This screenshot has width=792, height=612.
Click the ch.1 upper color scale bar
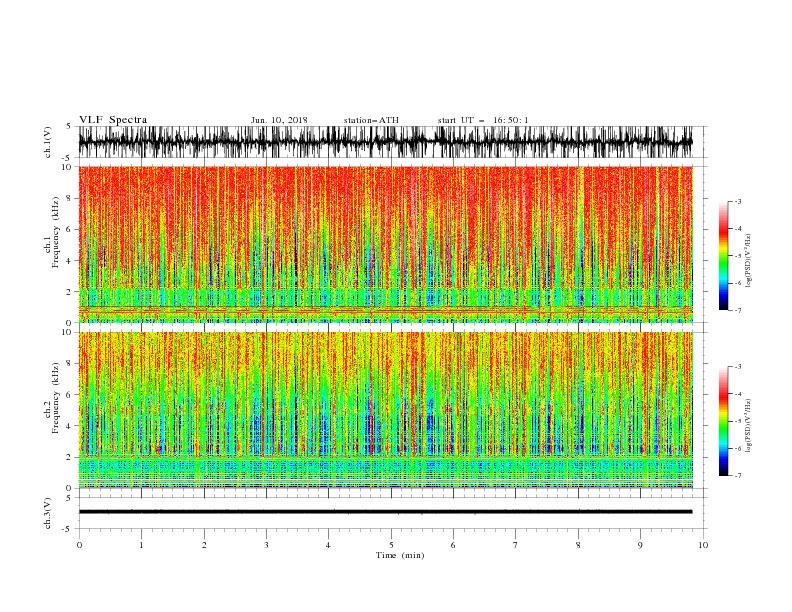tap(723, 256)
